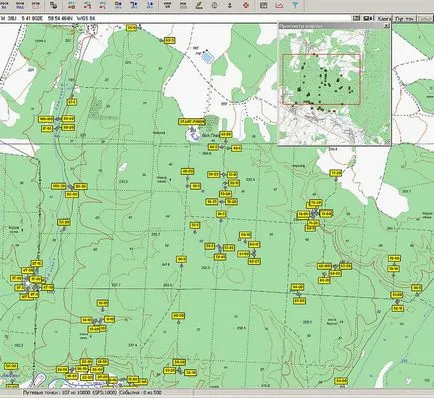Click status text 'События : 0 из 500'
This screenshot has width=434, height=398.
(140, 393)
